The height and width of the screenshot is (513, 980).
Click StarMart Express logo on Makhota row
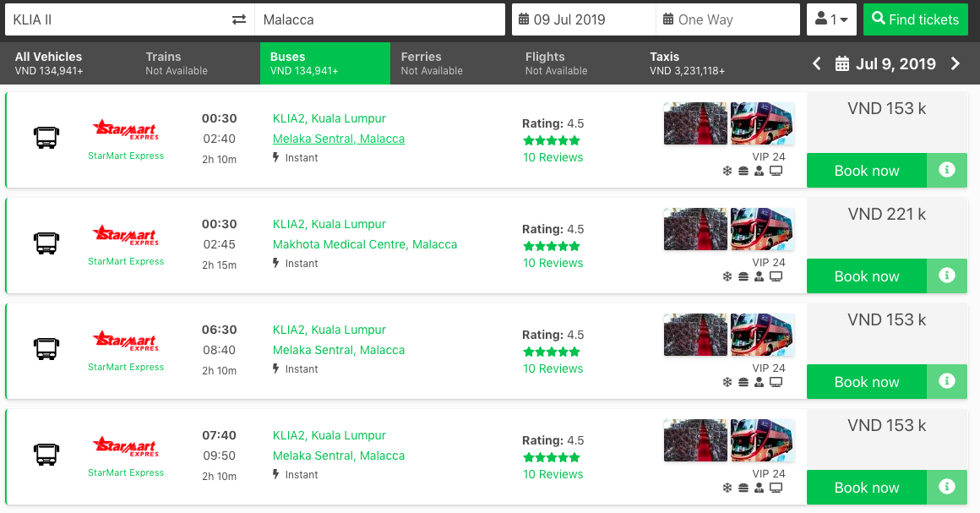click(x=126, y=235)
